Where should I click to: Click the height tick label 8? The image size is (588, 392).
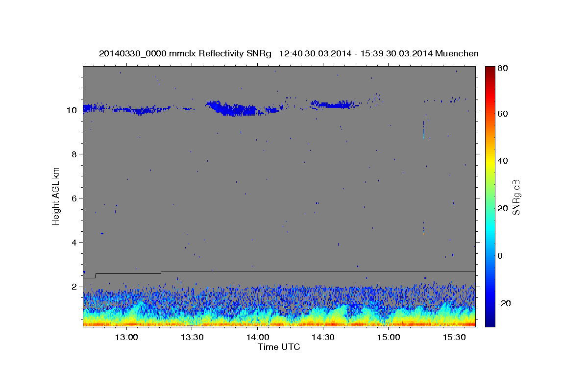[74, 154]
